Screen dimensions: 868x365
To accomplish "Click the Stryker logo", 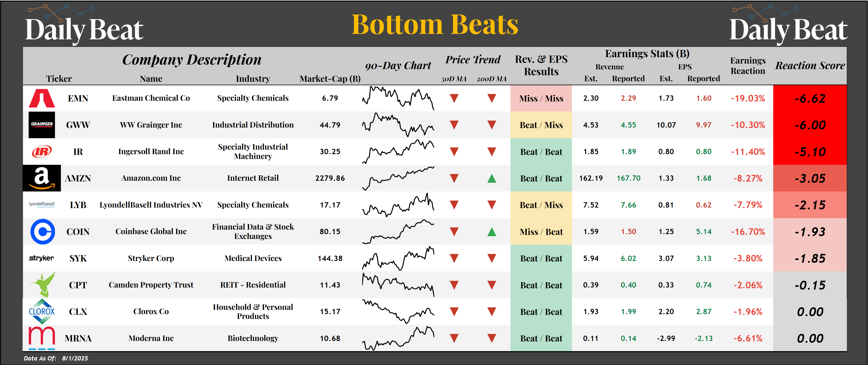I will coord(42,258).
